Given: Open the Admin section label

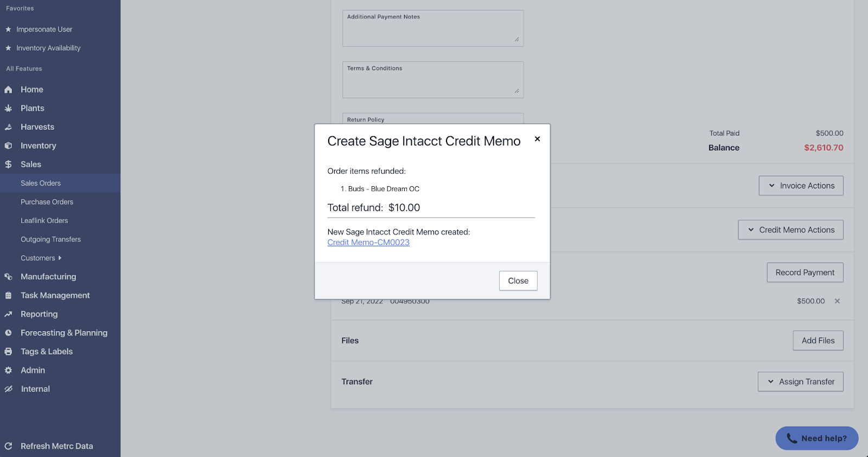Looking at the screenshot, I should click(x=33, y=370).
